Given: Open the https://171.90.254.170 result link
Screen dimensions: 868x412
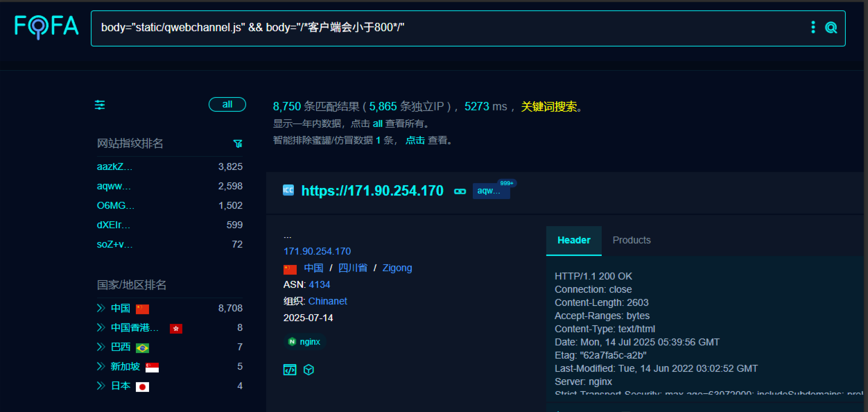Looking at the screenshot, I should (372, 191).
